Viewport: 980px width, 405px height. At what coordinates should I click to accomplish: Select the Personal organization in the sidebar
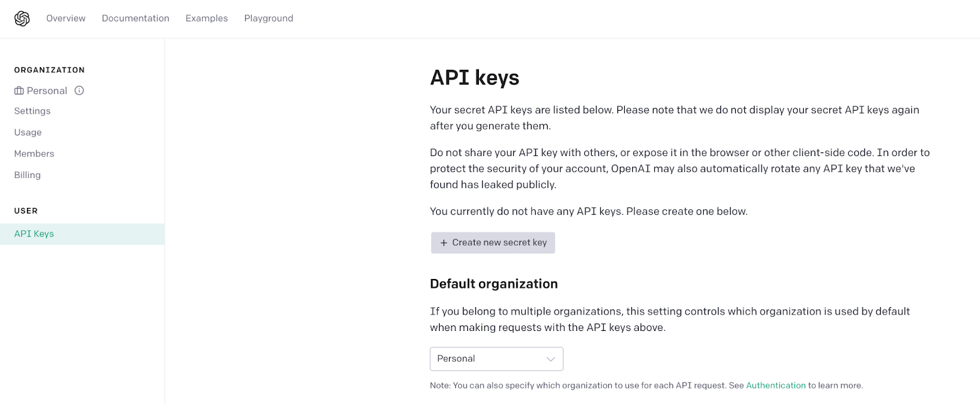pyautogui.click(x=47, y=91)
